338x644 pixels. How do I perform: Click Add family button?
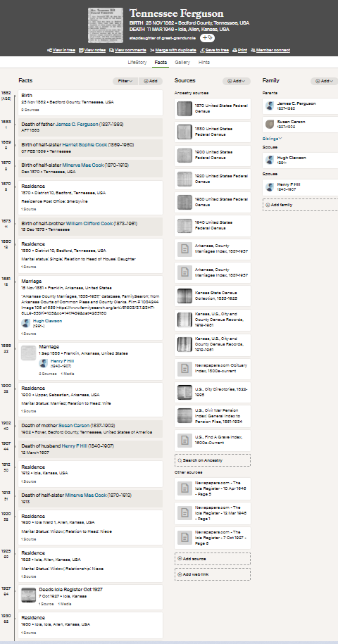[x=300, y=205]
